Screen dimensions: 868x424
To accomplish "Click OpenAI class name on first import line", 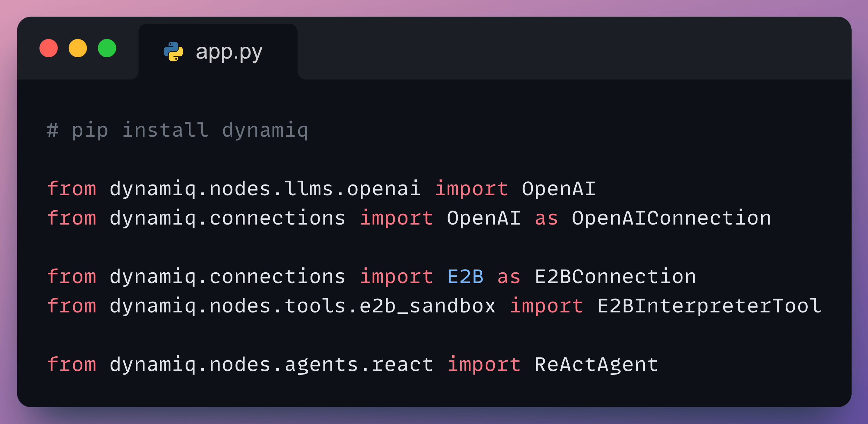I will (559, 189).
